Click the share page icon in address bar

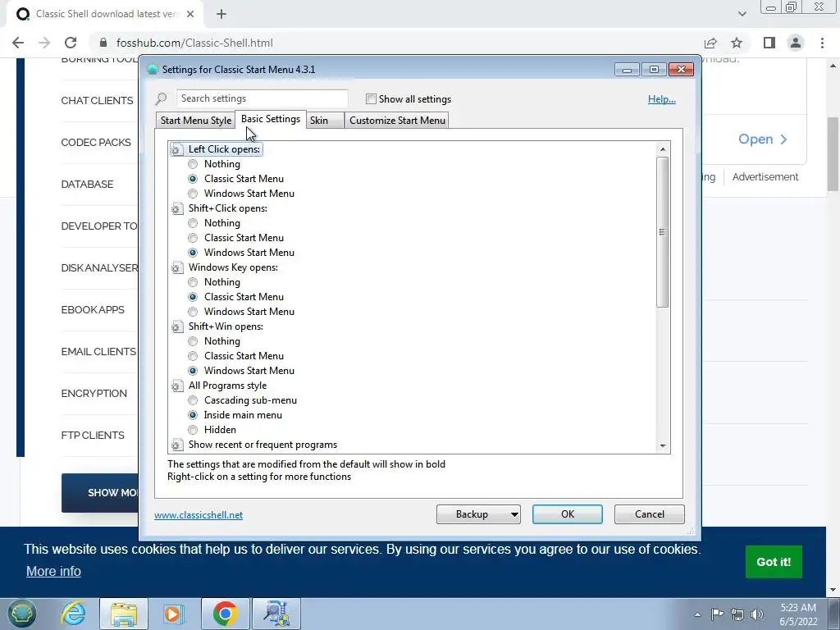click(x=710, y=43)
